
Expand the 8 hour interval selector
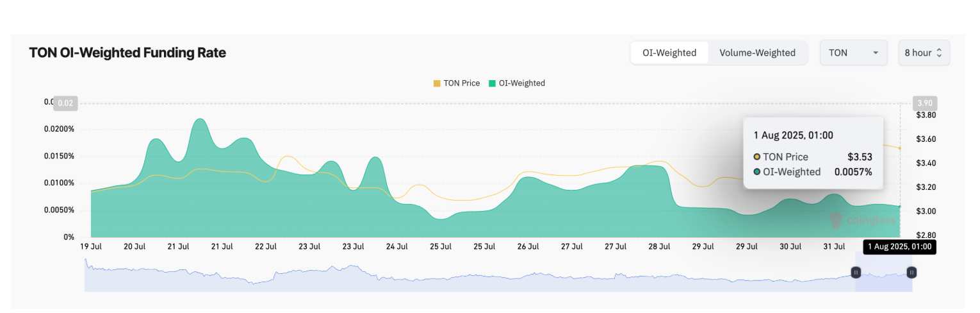tap(923, 53)
